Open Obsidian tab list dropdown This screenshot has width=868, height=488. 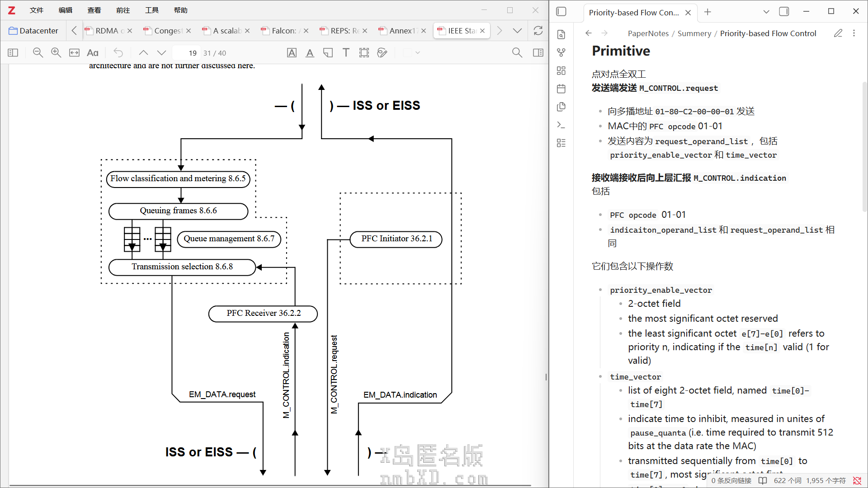tap(766, 12)
